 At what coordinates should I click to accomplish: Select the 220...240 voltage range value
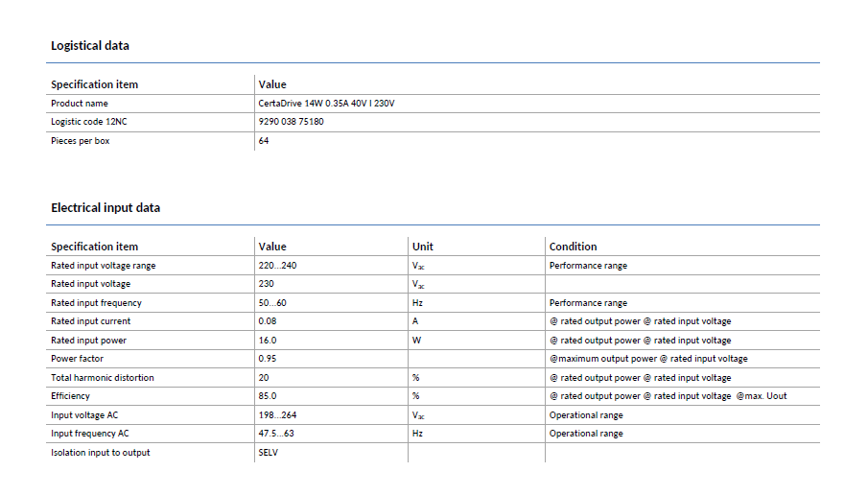pos(277,266)
